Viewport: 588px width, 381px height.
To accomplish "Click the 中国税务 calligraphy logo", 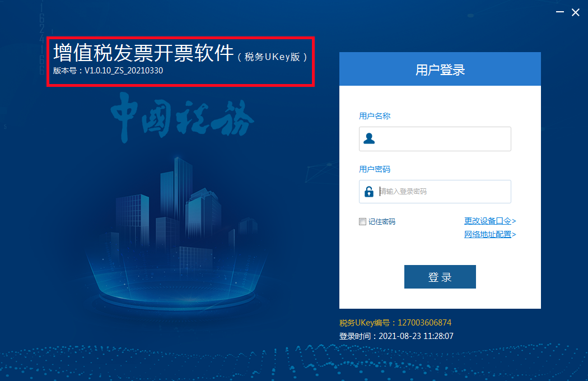I will click(182, 117).
